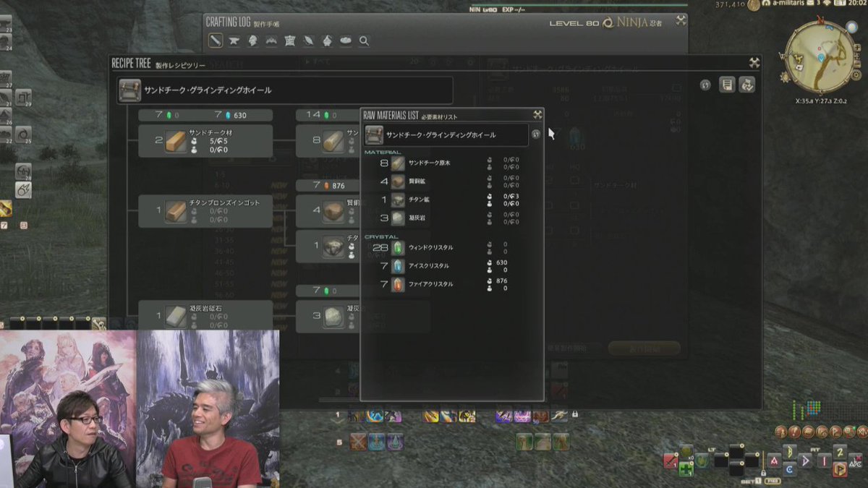Select 凝灰岩 raw material row
The height and width of the screenshot is (488, 868).
coord(453,218)
